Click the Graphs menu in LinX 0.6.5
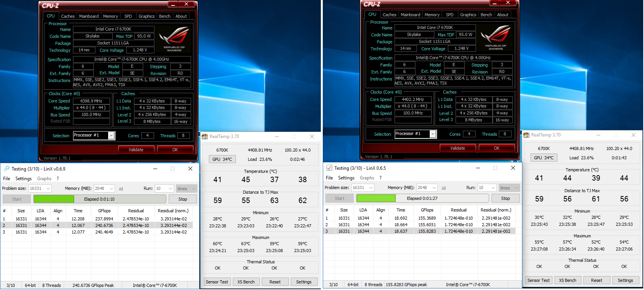644x290 pixels. [x=367, y=178]
